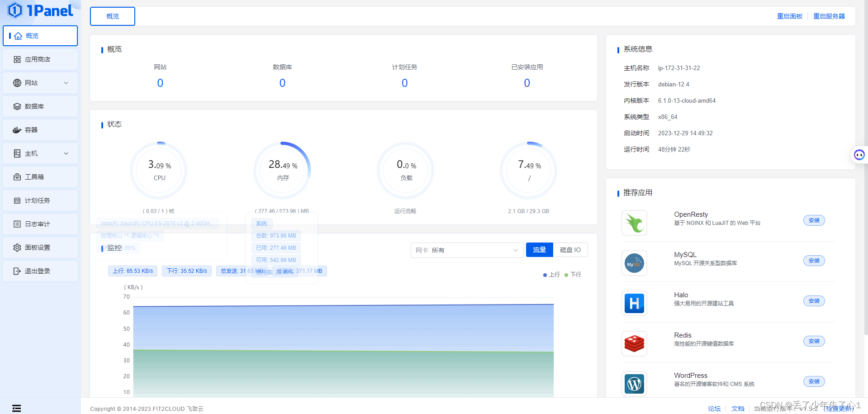868x414 pixels.
Task: Click the 日志审计 log icon
Action: coord(17,224)
